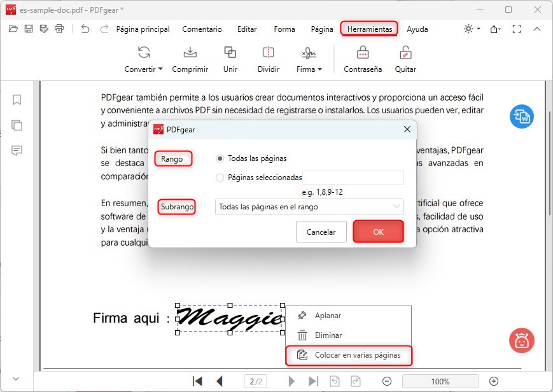Save the document using the floppy disk icon
Image resolution: width=553 pixels, height=392 pixels.
(29, 29)
